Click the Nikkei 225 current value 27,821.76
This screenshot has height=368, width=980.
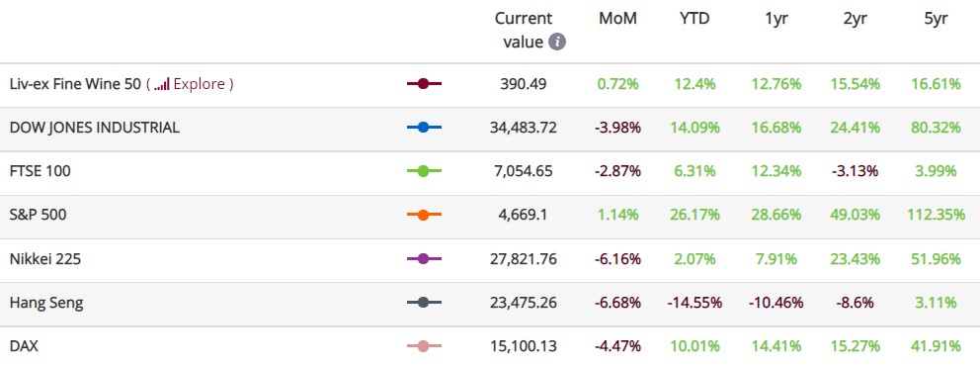coord(524,259)
